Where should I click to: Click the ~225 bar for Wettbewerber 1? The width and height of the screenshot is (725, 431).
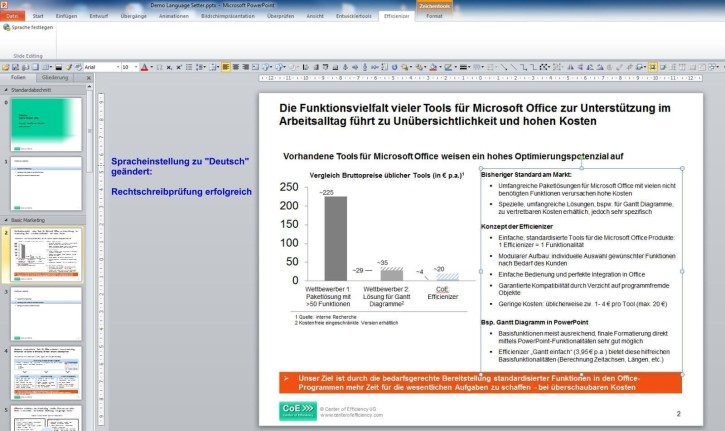click(x=335, y=238)
